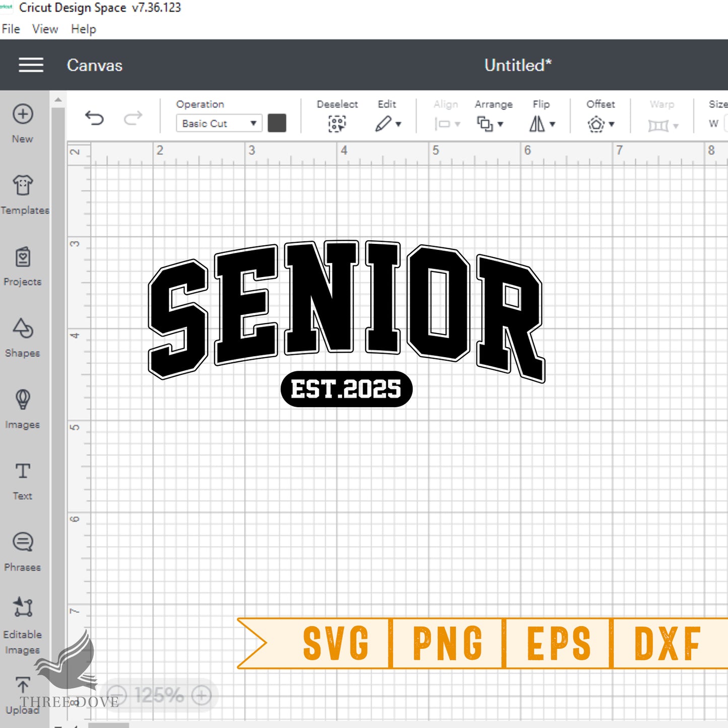Screen dimensions: 728x728
Task: Expand the Warp dropdown arrow
Action: pos(676,125)
